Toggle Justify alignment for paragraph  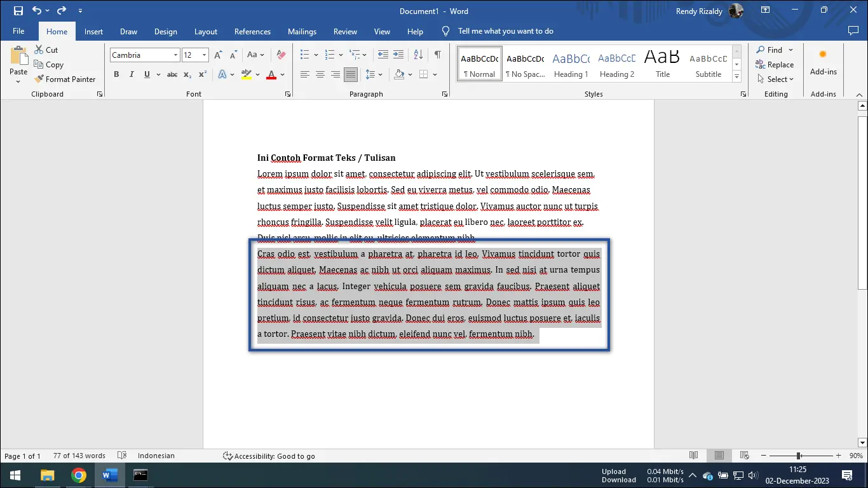click(x=350, y=75)
